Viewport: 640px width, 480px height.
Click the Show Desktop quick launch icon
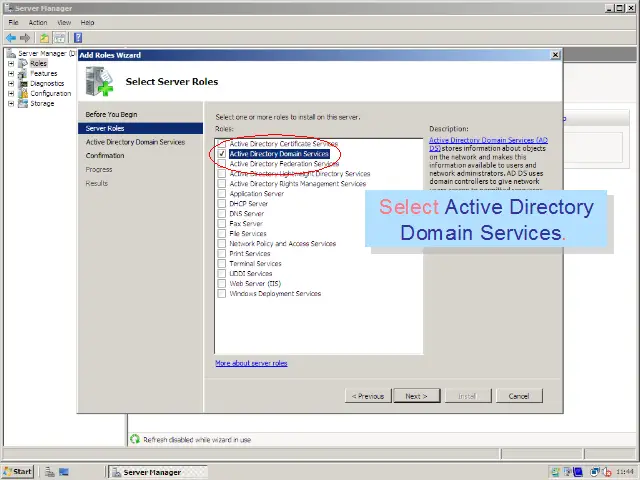tap(64, 472)
